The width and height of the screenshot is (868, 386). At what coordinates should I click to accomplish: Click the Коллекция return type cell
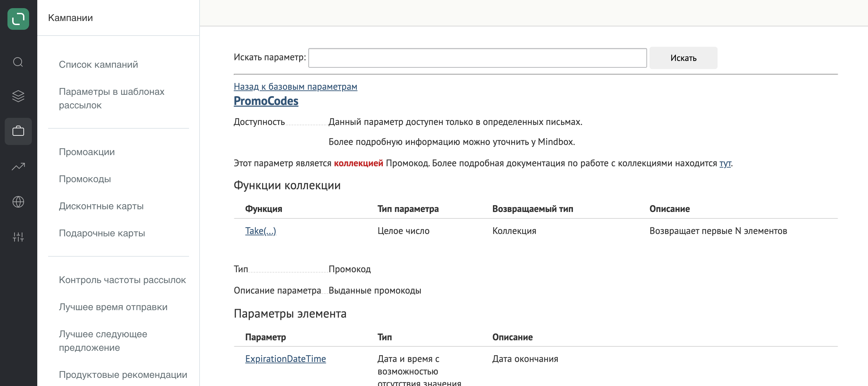coord(514,231)
